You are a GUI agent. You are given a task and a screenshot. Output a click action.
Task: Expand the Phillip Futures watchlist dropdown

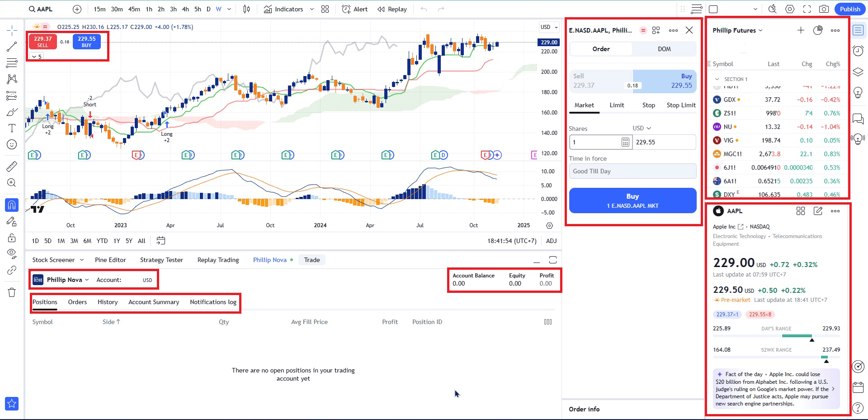tap(737, 30)
